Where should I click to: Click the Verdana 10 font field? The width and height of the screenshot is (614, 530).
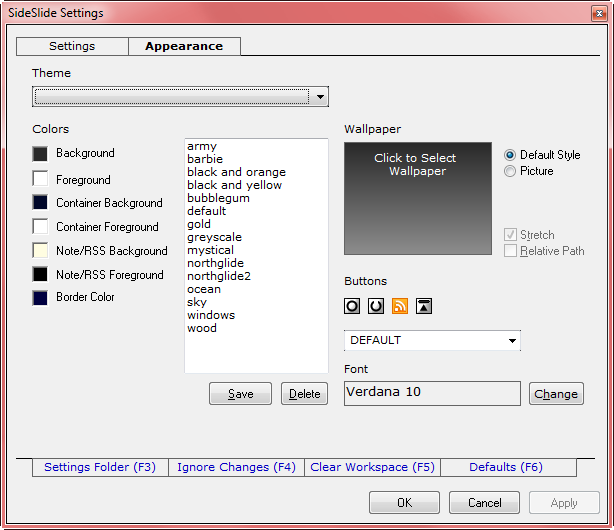pos(432,393)
